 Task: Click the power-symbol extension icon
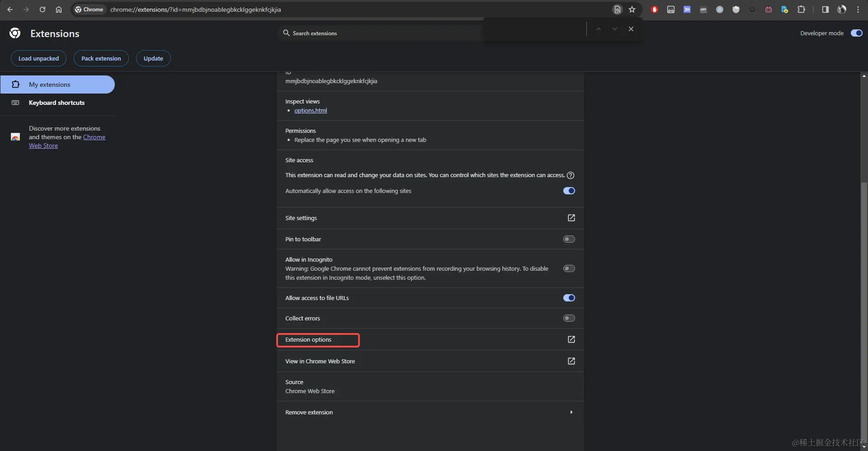pyautogui.click(x=752, y=9)
